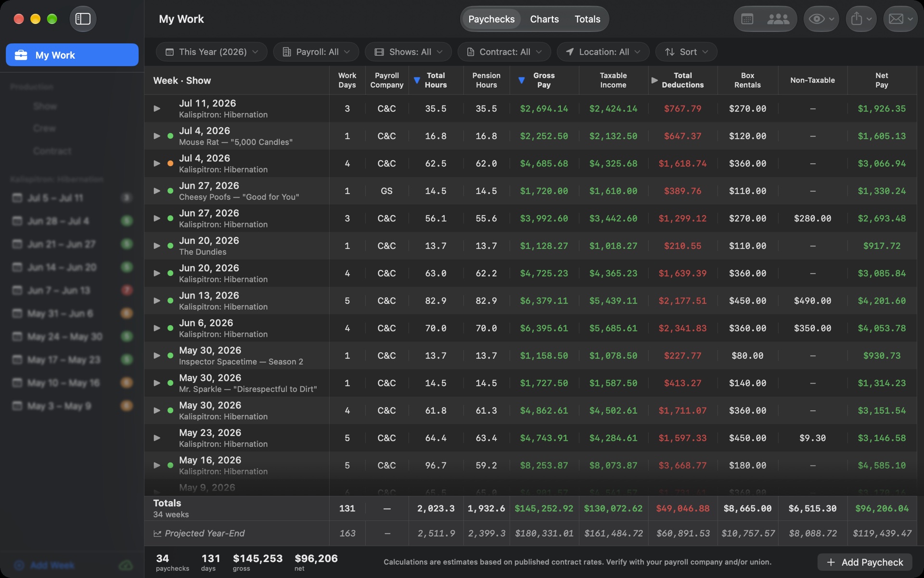Open the Shows: All filter

[408, 52]
